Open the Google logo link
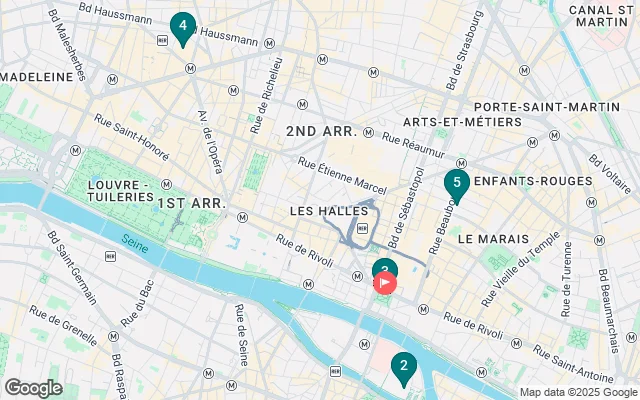The height and width of the screenshot is (400, 640). [x=34, y=388]
